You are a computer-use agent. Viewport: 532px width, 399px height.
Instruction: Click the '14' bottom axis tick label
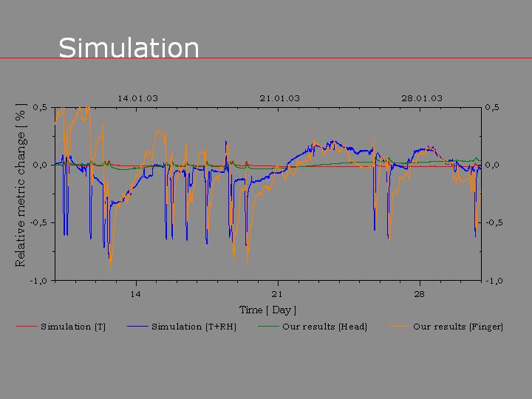135,294
